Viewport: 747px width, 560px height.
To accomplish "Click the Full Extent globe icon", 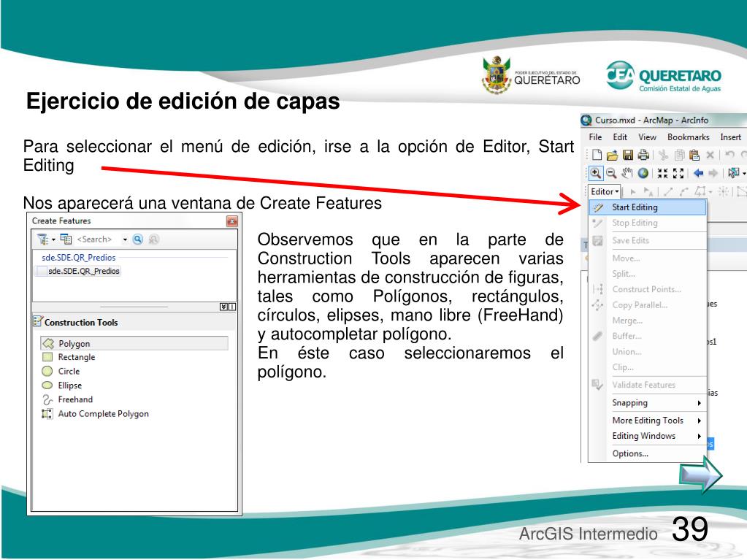I will click(x=643, y=173).
